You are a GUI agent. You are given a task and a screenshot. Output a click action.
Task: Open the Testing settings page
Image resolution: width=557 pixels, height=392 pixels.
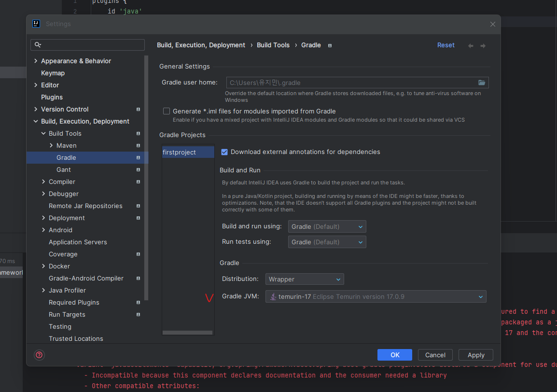(x=60, y=327)
